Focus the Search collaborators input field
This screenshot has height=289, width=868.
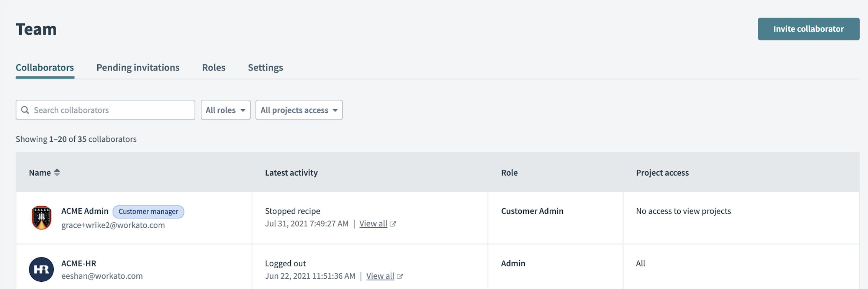(x=111, y=110)
